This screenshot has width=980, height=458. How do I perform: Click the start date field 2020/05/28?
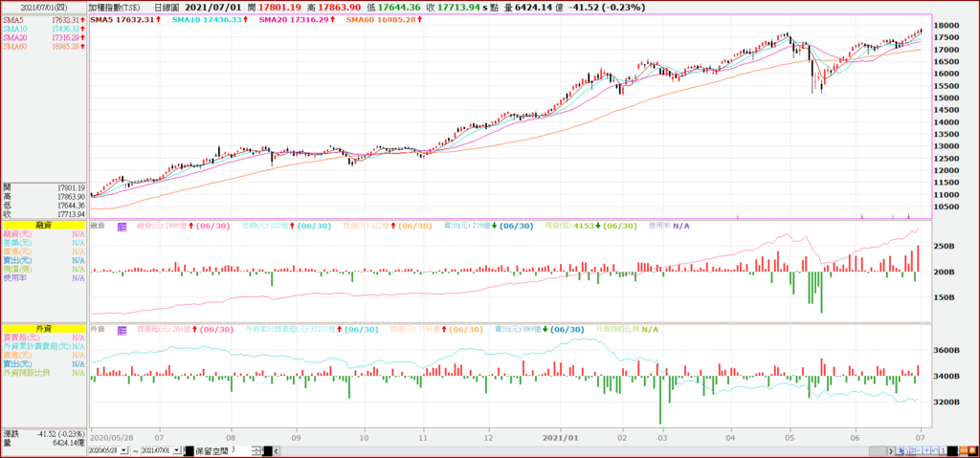pos(103,450)
